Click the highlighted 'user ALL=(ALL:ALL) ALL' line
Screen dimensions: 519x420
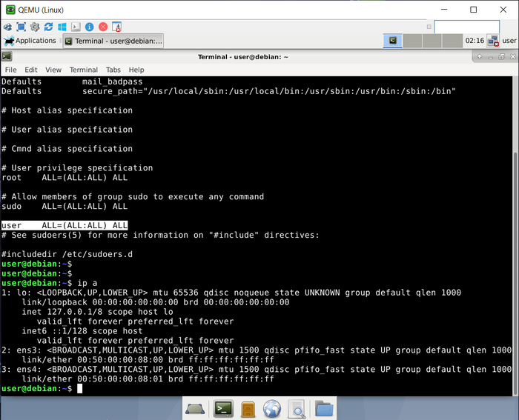tap(65, 225)
